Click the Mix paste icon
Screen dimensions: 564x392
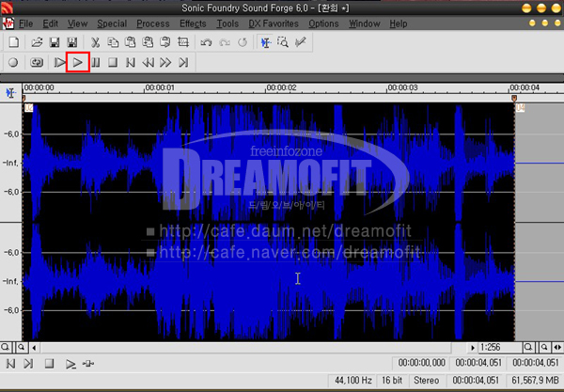tap(148, 42)
